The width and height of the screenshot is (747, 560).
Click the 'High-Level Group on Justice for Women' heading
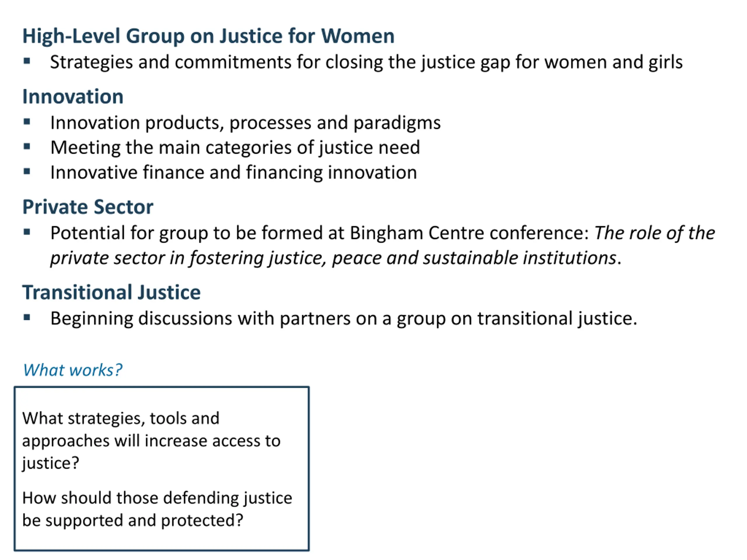tap(208, 36)
